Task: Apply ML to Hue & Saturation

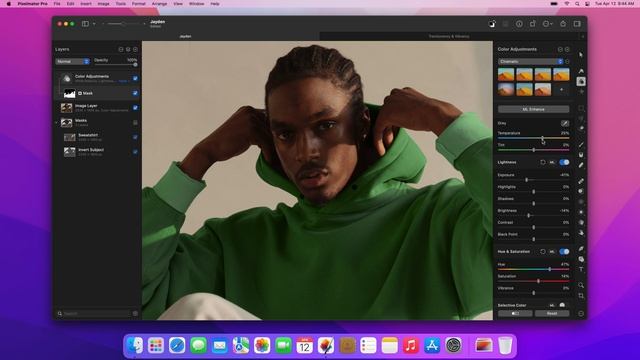Action: pyautogui.click(x=552, y=251)
